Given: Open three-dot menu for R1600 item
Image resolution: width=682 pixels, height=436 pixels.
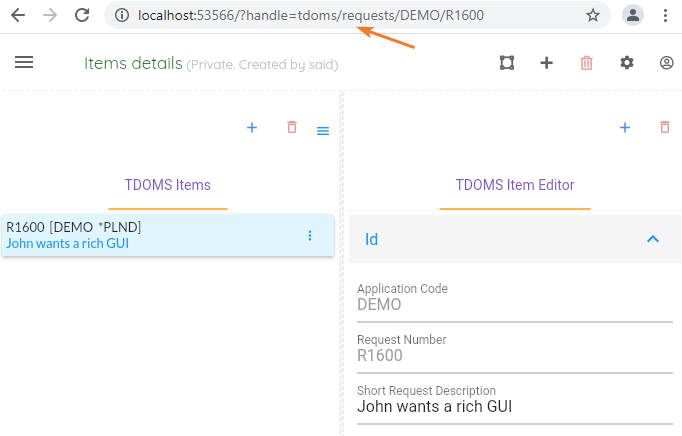Looking at the screenshot, I should 309,235.
